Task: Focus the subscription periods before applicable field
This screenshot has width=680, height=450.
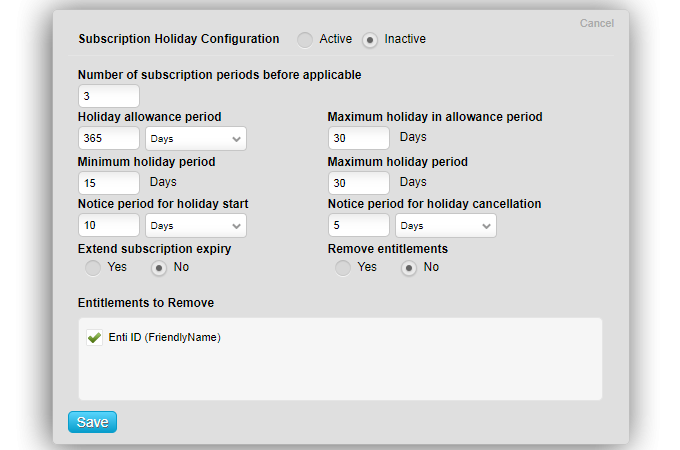Action: point(108,96)
